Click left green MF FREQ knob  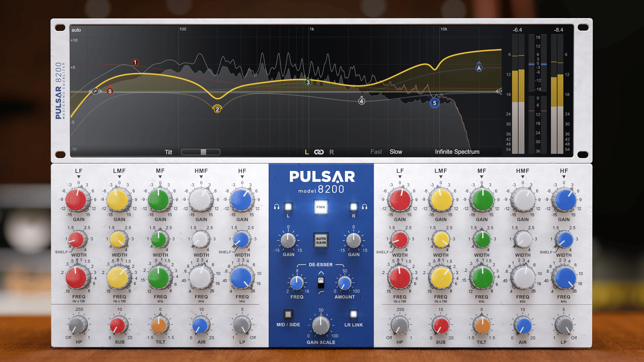160,277
